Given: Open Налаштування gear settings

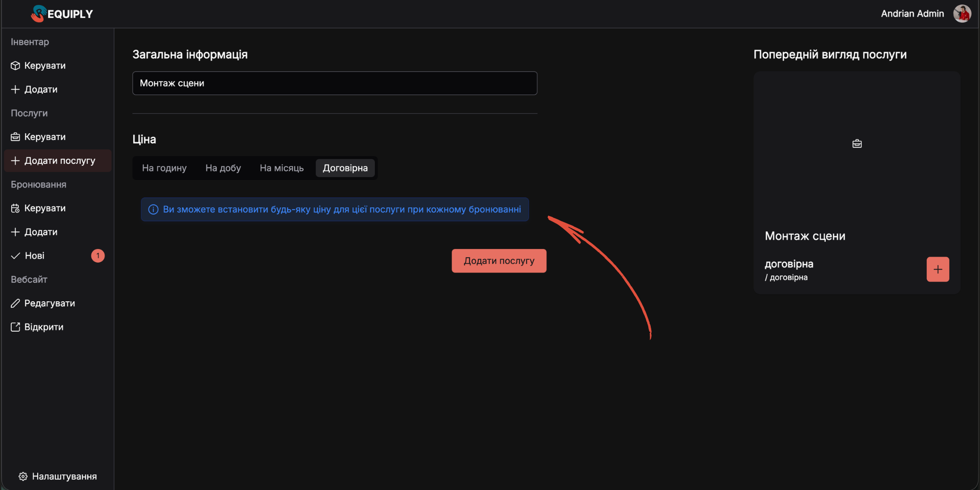Looking at the screenshot, I should pyautogui.click(x=58, y=476).
